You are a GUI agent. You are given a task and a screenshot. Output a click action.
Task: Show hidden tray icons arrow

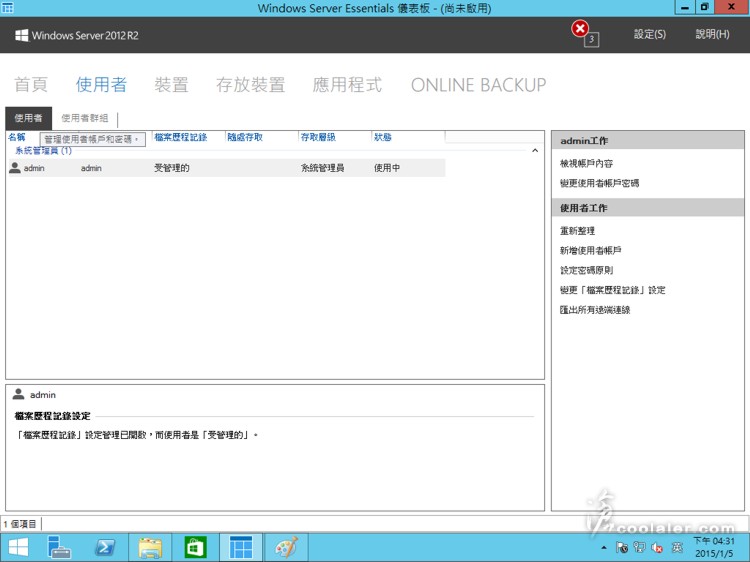(x=604, y=548)
